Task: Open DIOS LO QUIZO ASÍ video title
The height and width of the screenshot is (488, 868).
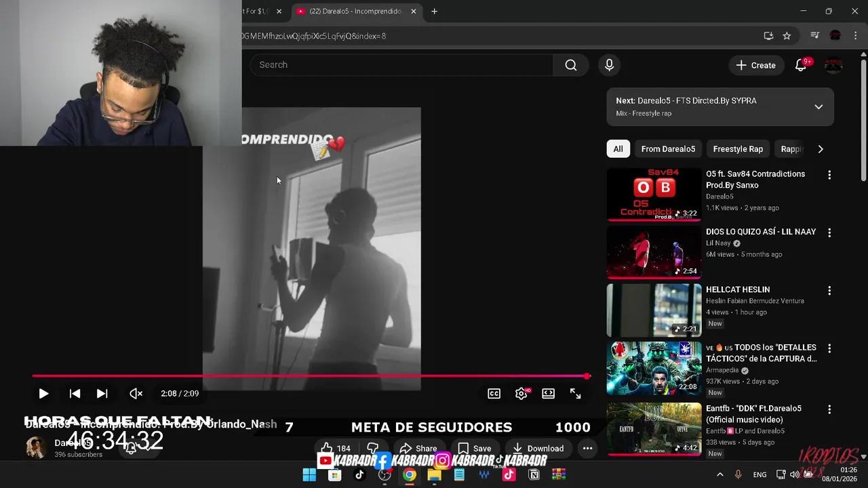Action: (x=761, y=232)
